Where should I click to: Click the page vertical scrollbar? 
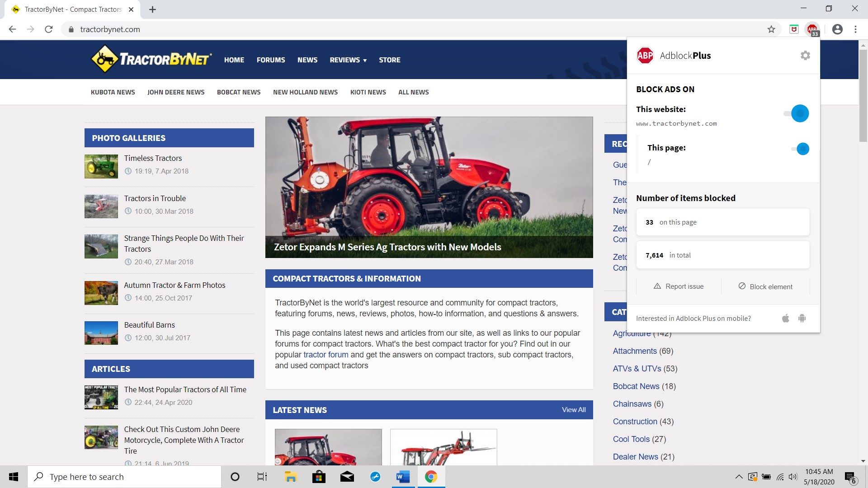pyautogui.click(x=863, y=96)
